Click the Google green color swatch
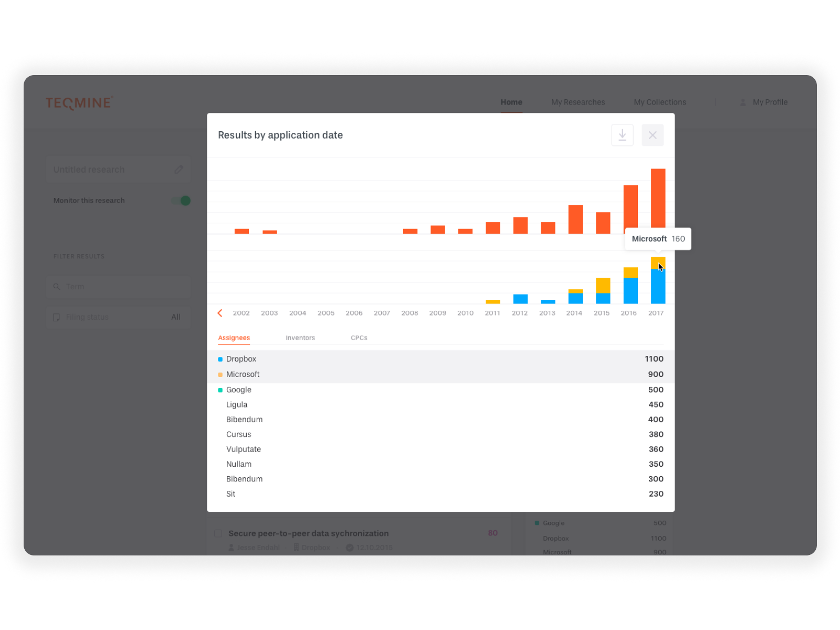 tap(220, 390)
